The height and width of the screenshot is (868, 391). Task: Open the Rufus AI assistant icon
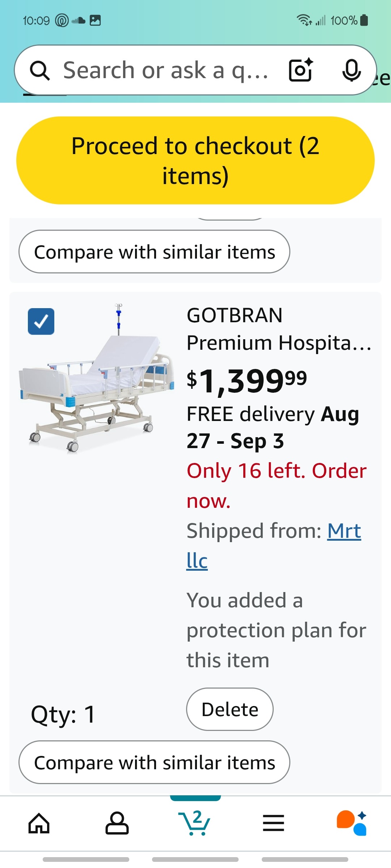352,824
